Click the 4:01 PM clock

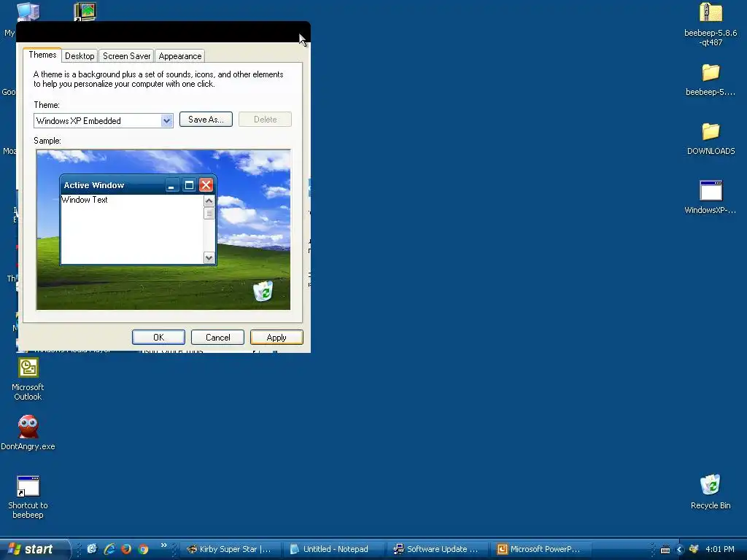coord(720,549)
